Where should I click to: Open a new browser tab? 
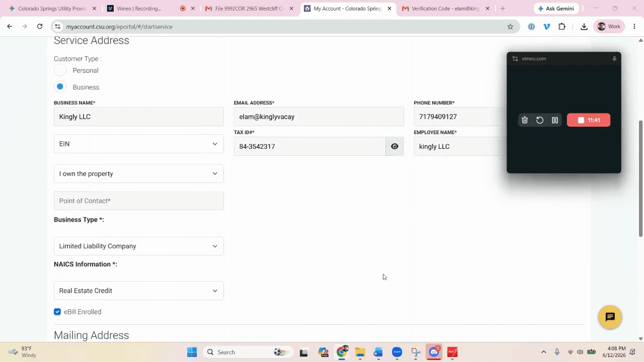click(x=503, y=9)
